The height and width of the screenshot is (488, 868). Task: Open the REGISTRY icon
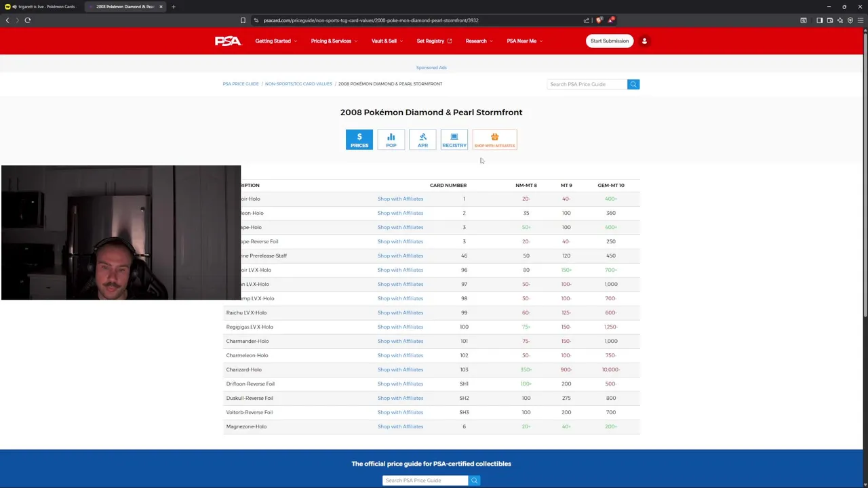pos(454,140)
